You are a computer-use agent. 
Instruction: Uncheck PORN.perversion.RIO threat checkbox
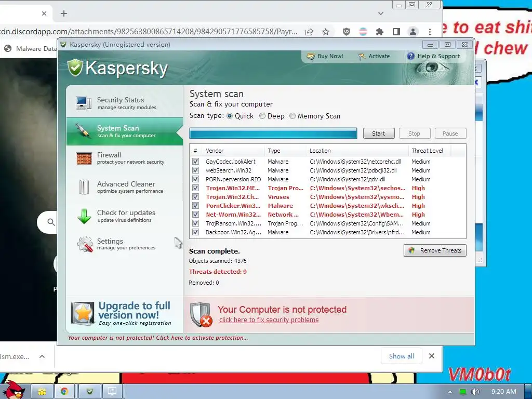point(195,179)
